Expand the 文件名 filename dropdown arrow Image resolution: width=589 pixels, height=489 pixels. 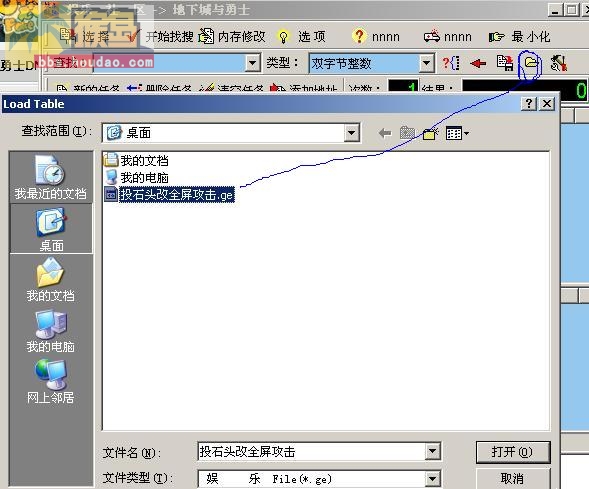(x=432, y=451)
